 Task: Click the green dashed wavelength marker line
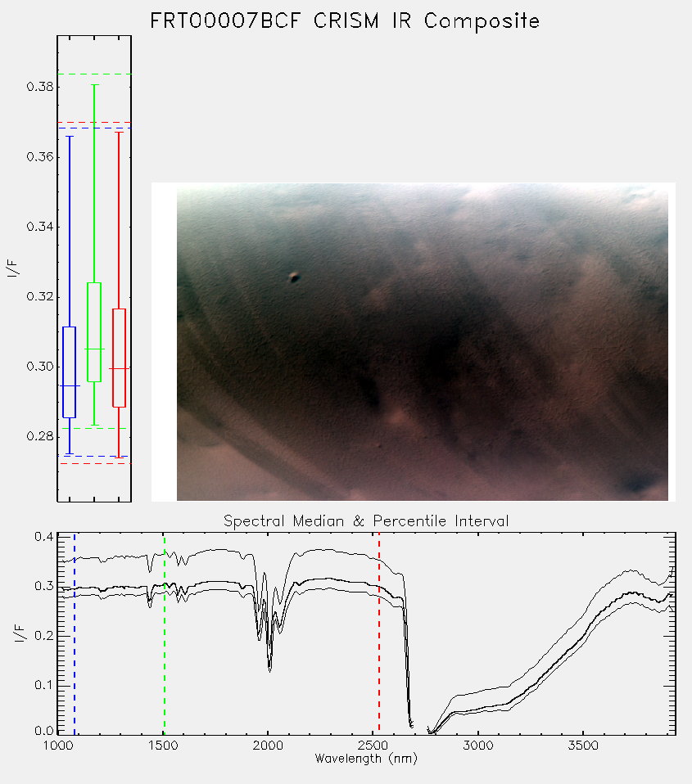(164, 634)
